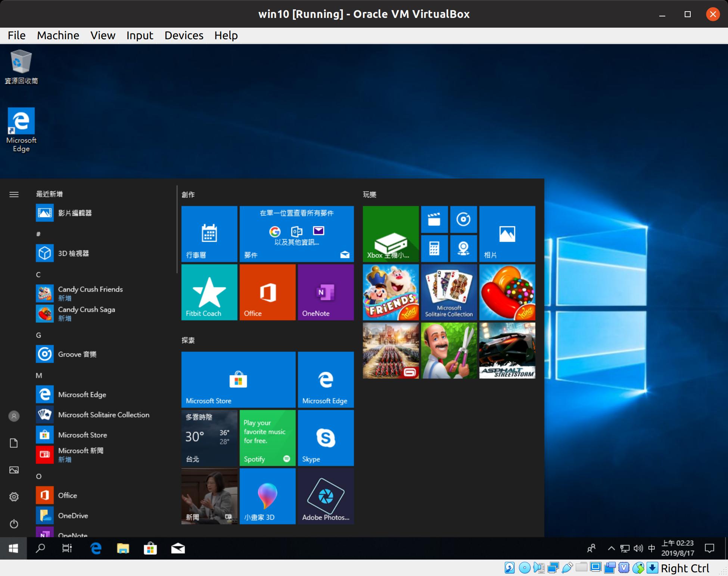Open the user account button in Start
The image size is (728, 576).
tap(14, 416)
